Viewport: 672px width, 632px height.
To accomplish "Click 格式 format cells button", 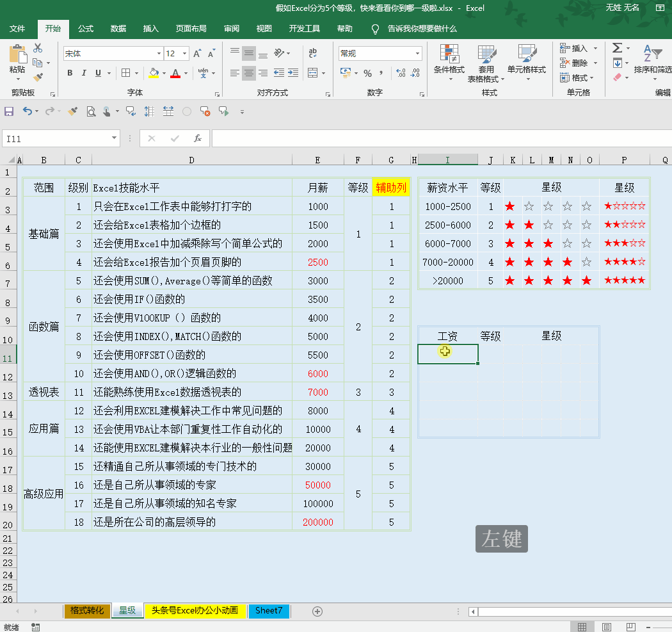I will point(577,77).
